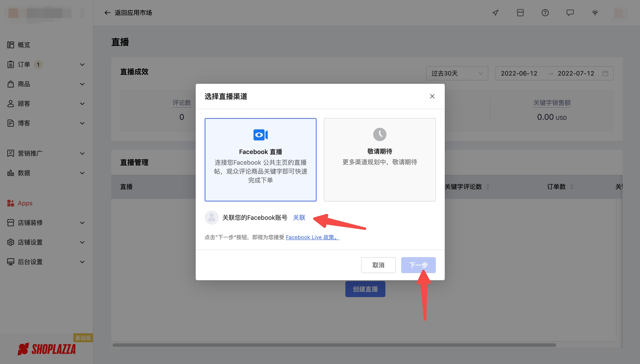Click 返回应用市场 link
The image size is (640, 364).
coord(133,13)
